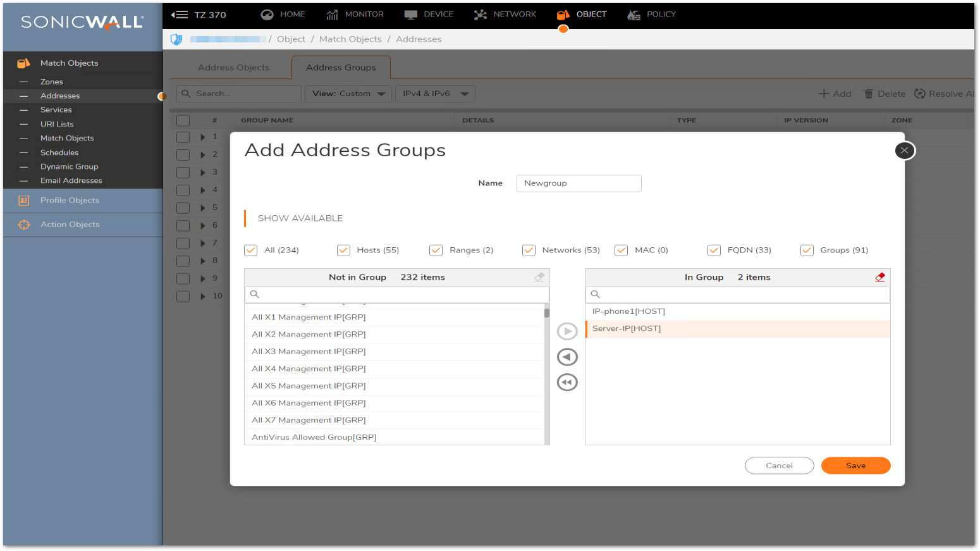Open the Profile Objects sidebar section

tap(70, 201)
